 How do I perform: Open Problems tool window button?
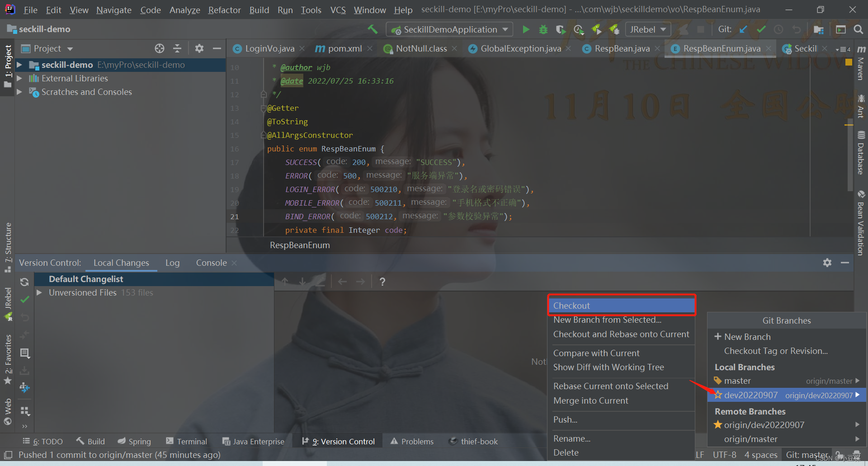[x=412, y=442]
